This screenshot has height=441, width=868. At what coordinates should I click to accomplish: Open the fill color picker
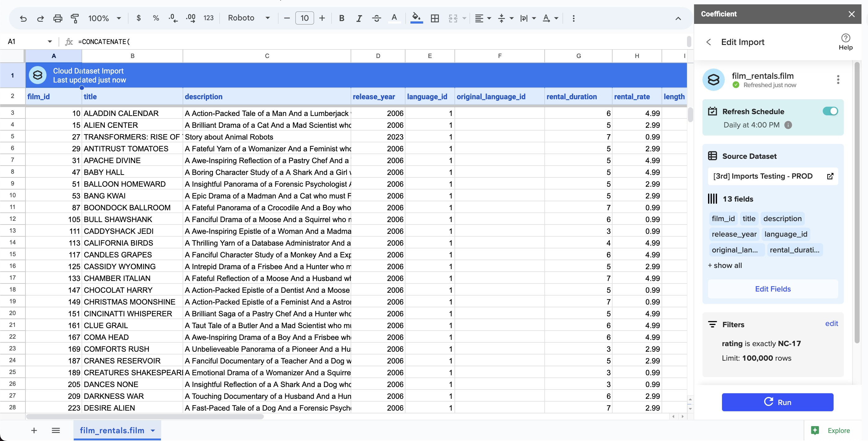click(416, 18)
